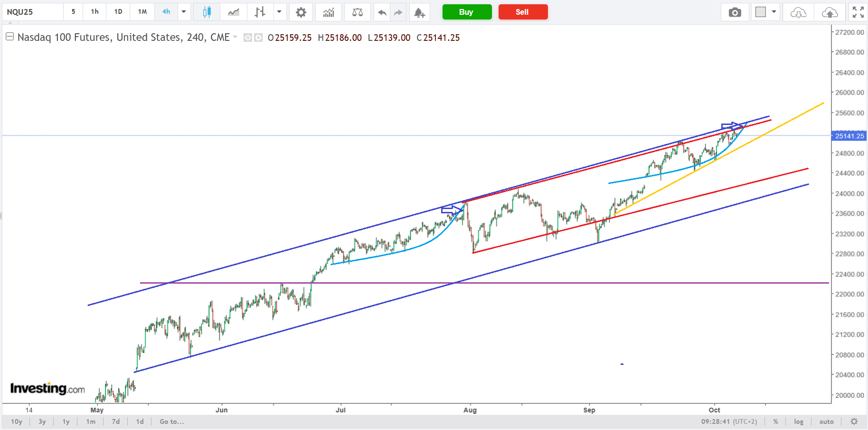868x430 pixels.
Task: Toggle auto scale
Action: pyautogui.click(x=826, y=421)
